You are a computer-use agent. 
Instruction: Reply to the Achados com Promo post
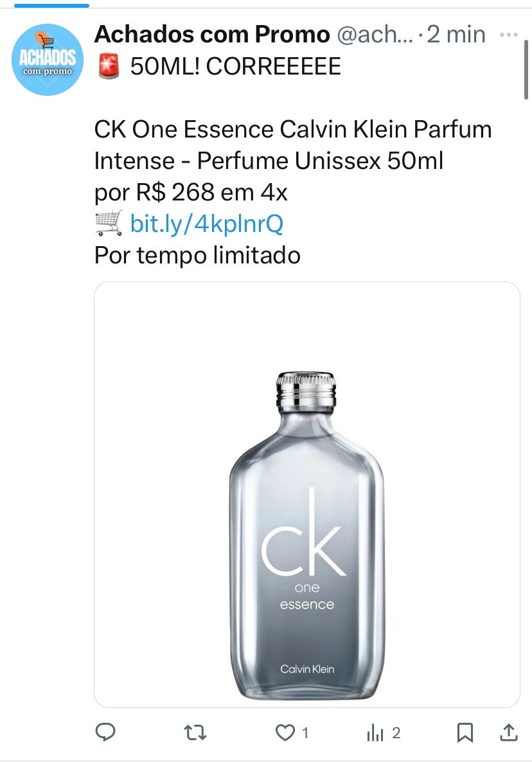pyautogui.click(x=105, y=732)
